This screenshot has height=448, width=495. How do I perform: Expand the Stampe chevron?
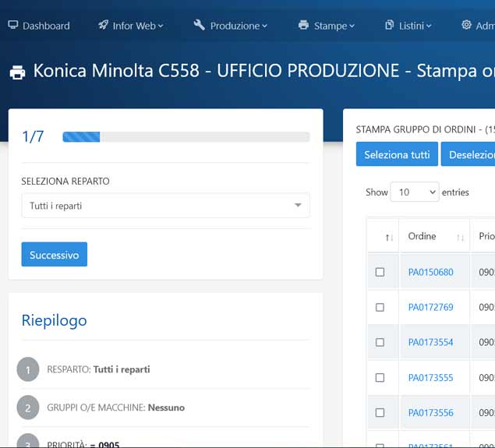[x=352, y=26]
